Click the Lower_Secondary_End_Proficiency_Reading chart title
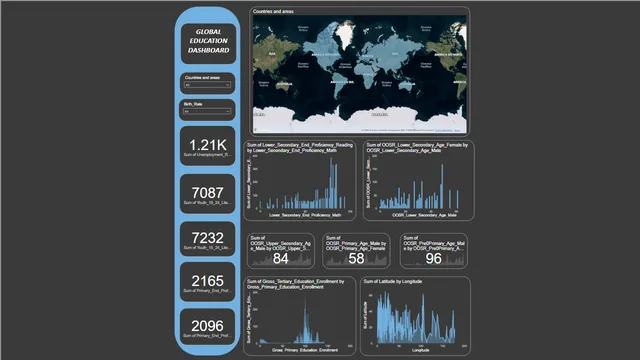 pos(300,148)
